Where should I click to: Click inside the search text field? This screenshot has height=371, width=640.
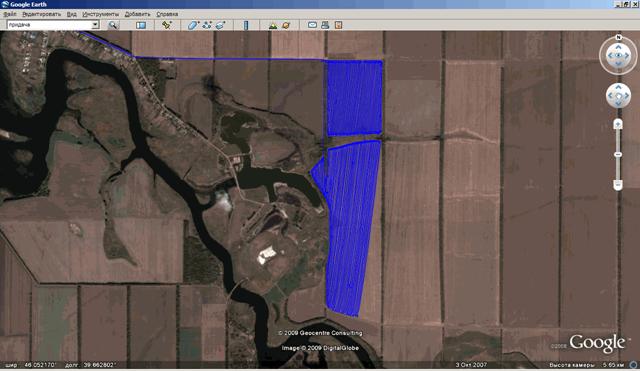click(x=49, y=25)
